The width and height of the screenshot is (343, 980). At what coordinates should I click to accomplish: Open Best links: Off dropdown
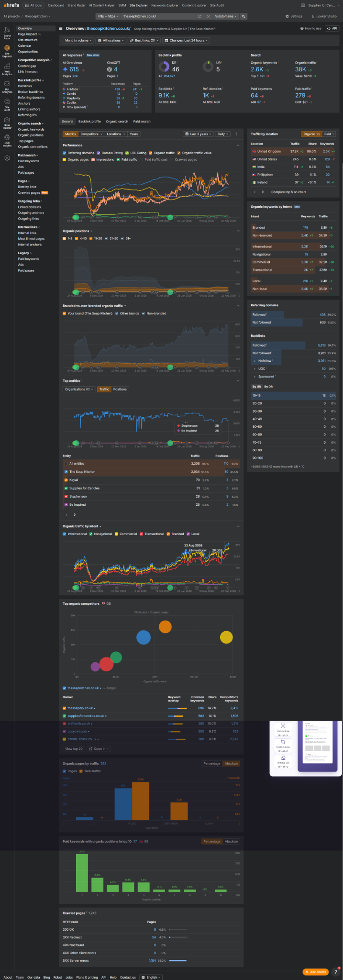(x=145, y=40)
